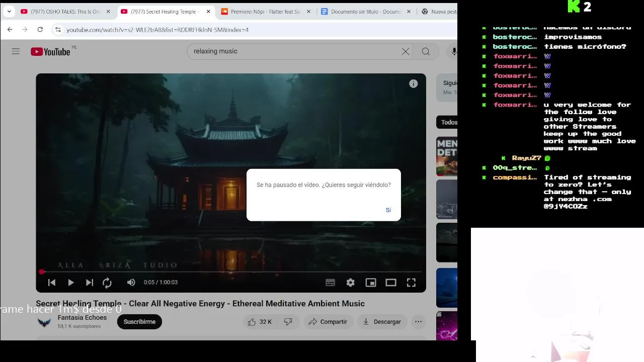The height and width of the screenshot is (362, 644).
Task: Click RayuZ7 username in chat
Action: 526,158
